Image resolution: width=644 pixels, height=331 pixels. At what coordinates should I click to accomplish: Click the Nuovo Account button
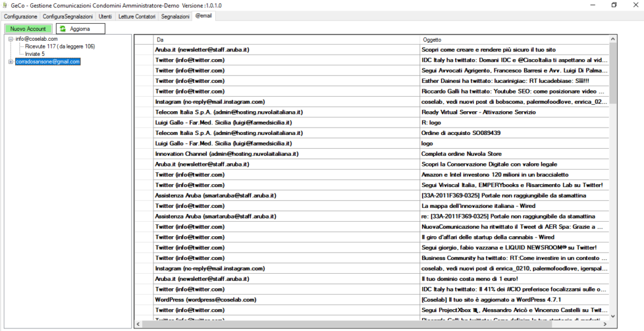coord(28,29)
